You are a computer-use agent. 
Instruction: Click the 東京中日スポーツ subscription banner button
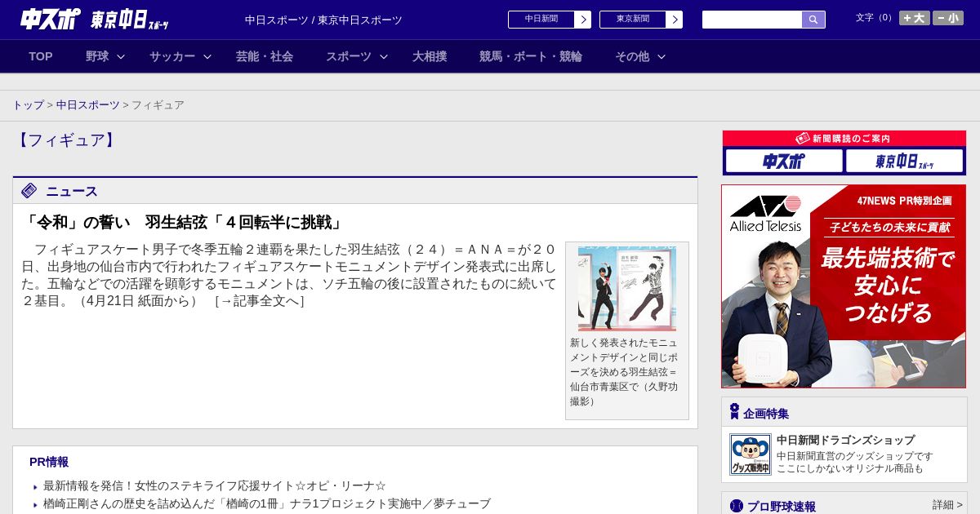coord(905,161)
